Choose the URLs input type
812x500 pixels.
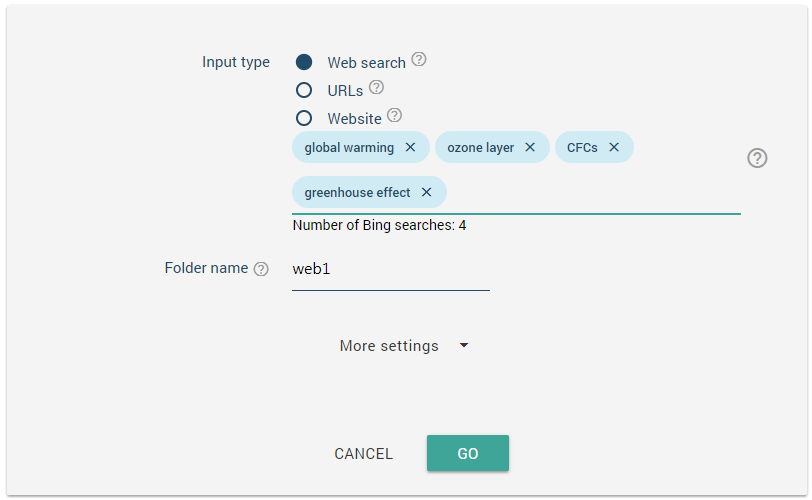click(304, 90)
